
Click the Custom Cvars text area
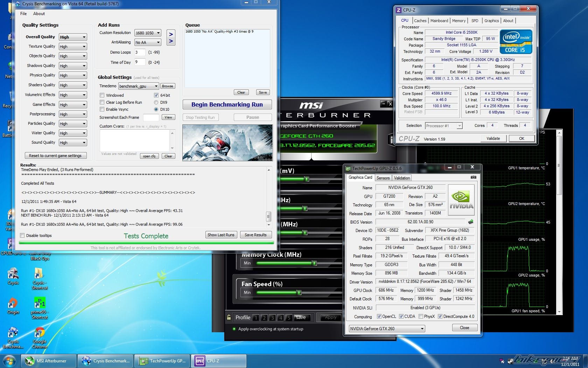tap(135, 140)
